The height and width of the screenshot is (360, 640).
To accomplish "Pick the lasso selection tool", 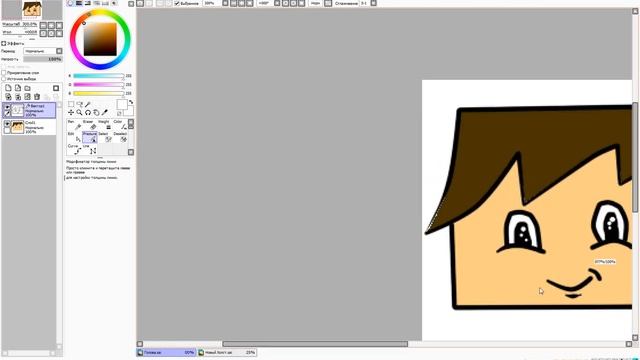I will point(80,104).
